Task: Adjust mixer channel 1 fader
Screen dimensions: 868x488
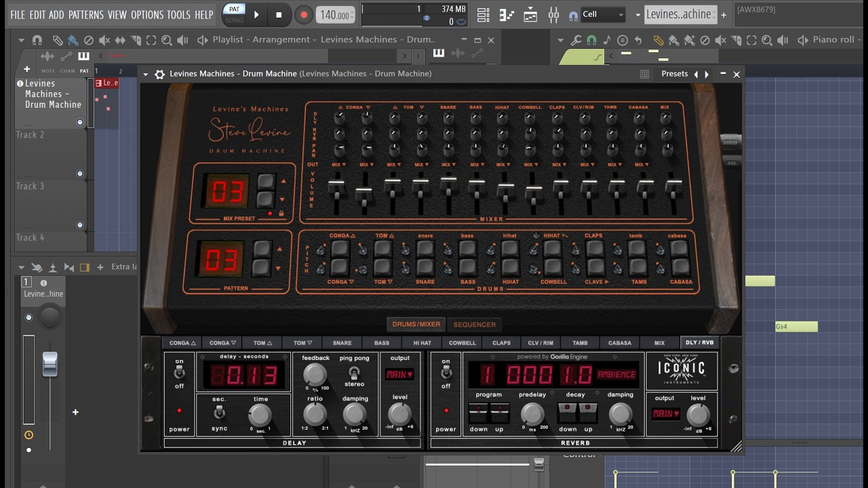Action: pos(50,365)
